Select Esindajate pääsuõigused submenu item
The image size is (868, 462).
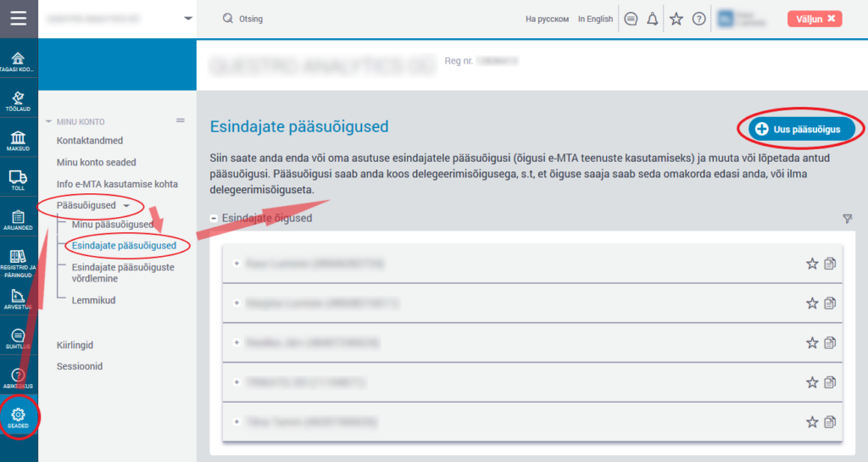(124, 245)
